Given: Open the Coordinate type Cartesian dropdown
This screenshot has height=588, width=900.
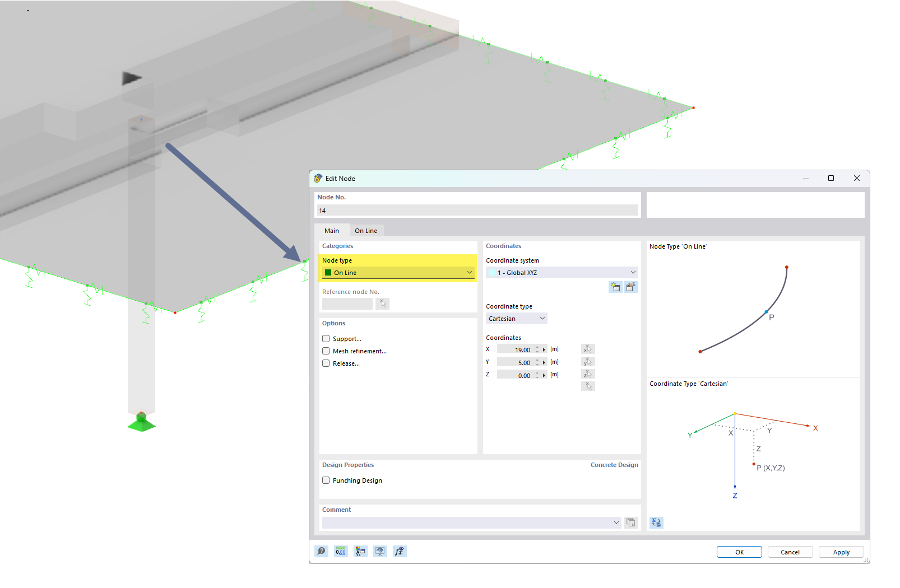Looking at the screenshot, I should tap(517, 319).
